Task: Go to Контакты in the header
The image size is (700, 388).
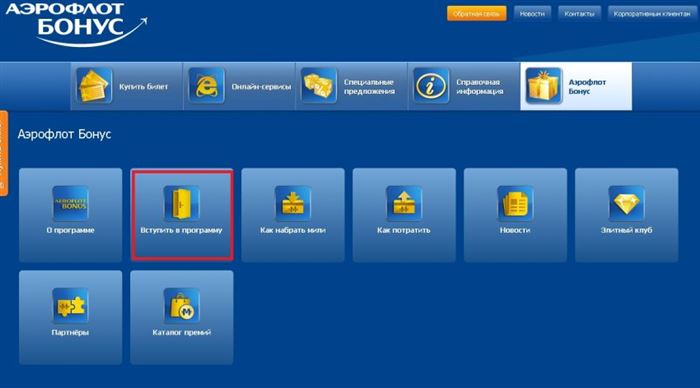Action: tap(579, 14)
